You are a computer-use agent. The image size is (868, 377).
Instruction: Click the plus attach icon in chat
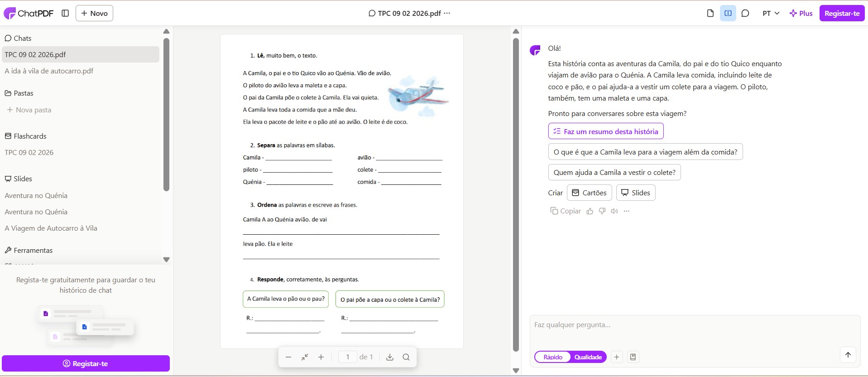click(x=617, y=357)
